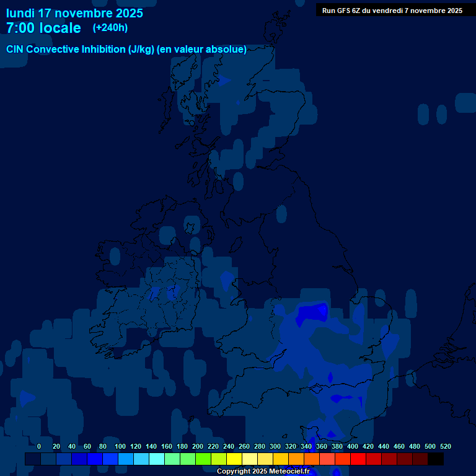Click the light yellow swatch below 260-280
Screen dimensions: 476x476
point(249,459)
